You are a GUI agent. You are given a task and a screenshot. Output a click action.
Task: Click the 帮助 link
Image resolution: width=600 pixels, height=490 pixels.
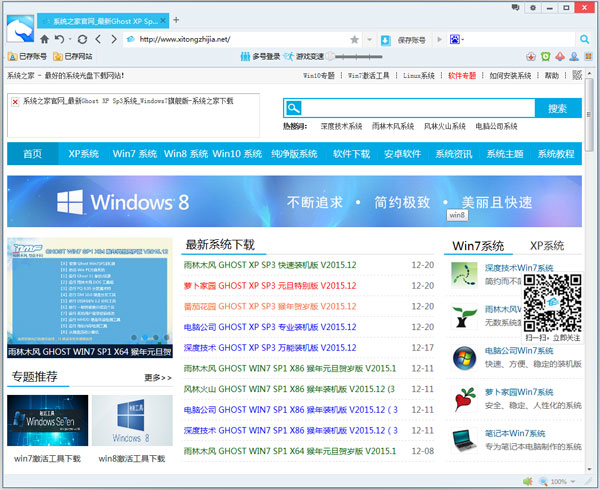(551, 76)
